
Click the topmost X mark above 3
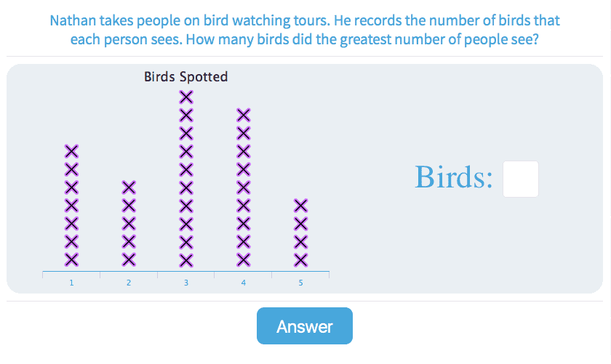click(186, 97)
